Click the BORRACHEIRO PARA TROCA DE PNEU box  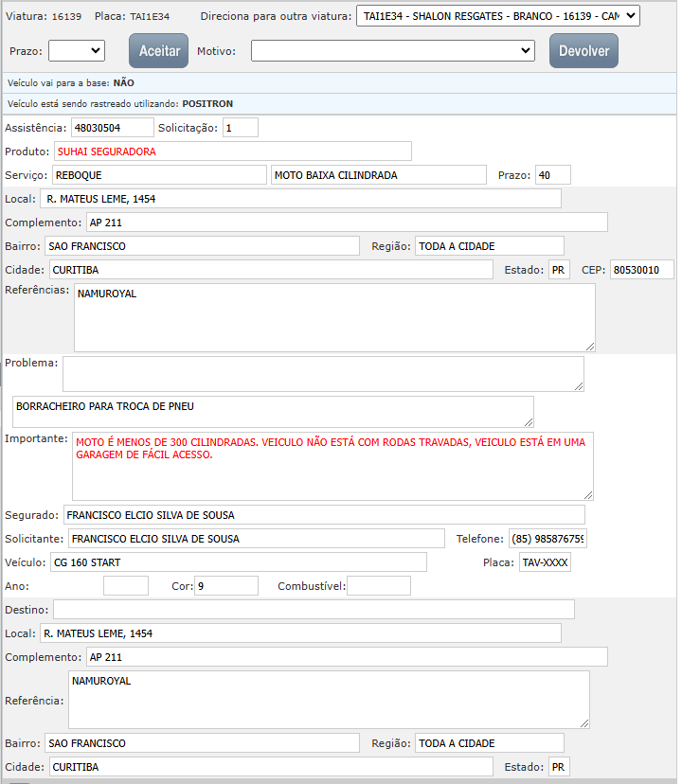(x=273, y=411)
